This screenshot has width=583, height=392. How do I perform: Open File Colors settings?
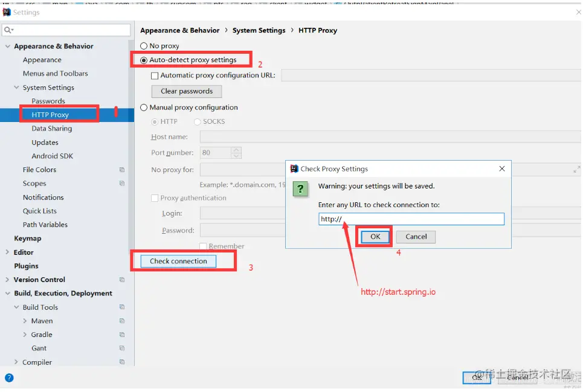[39, 170]
